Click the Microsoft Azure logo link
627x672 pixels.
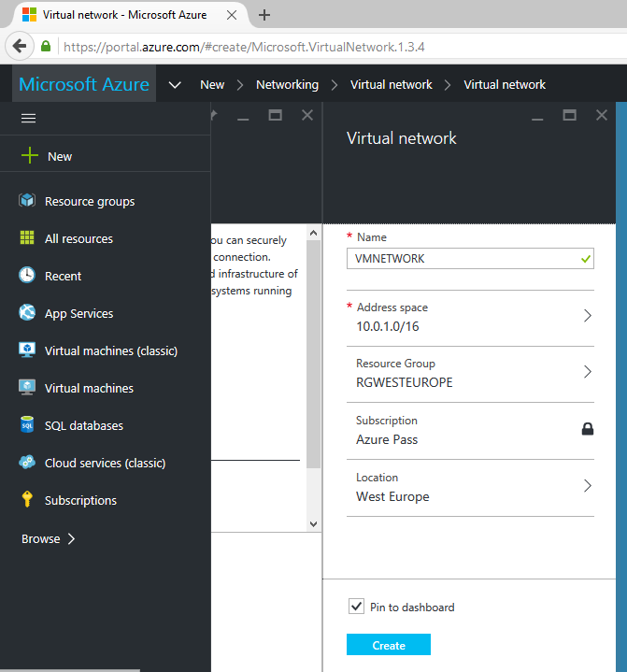(x=84, y=84)
